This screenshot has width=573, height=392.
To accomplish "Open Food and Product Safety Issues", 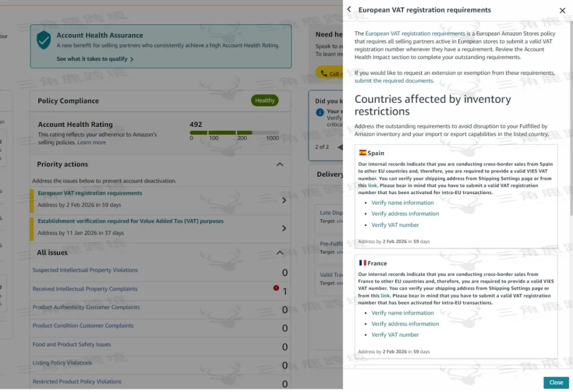I will (72, 344).
